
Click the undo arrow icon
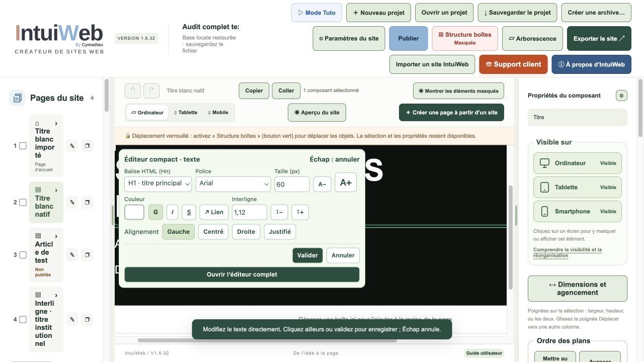click(x=133, y=90)
